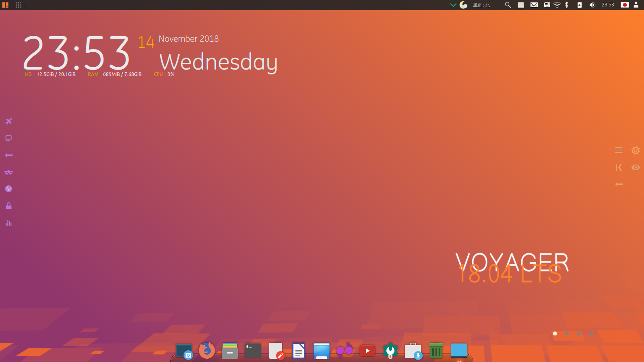The image size is (644, 362).
Task: Collapse using the bar-and-chevron icon
Action: (619, 167)
